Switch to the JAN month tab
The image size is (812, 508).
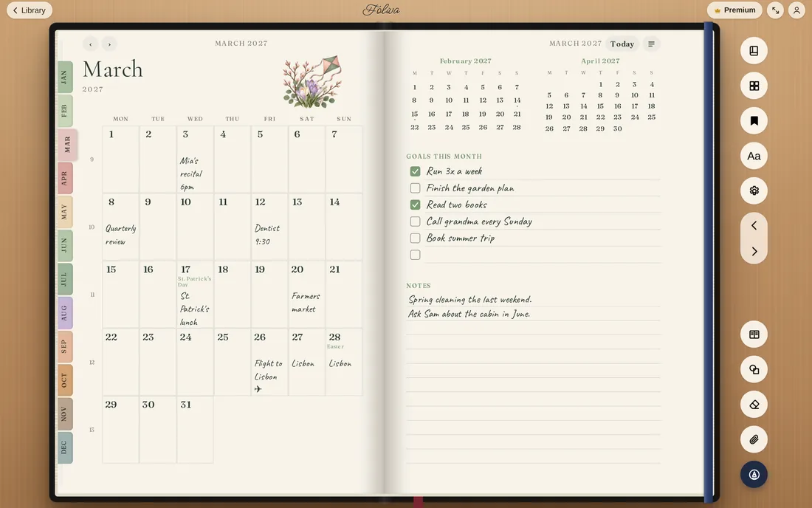pyautogui.click(x=65, y=77)
